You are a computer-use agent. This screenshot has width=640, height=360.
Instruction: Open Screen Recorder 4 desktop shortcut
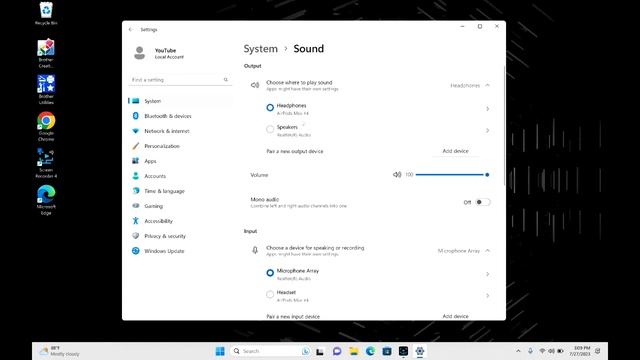[x=46, y=163]
